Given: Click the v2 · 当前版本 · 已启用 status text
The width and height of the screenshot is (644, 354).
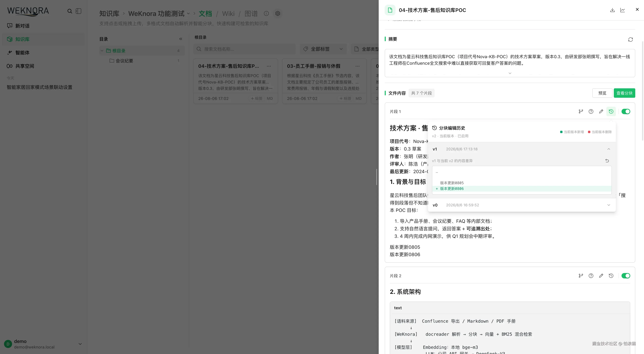Looking at the screenshot, I should (x=450, y=136).
